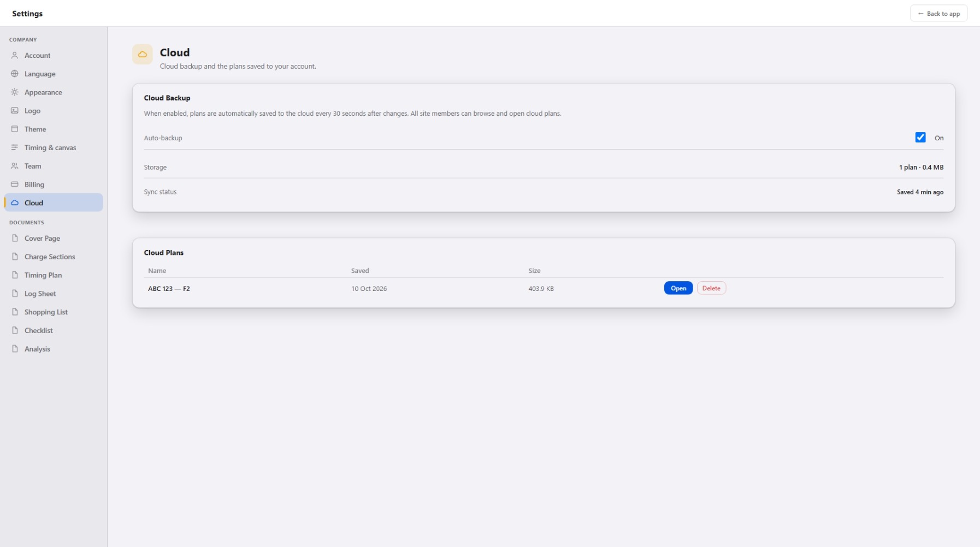The height and width of the screenshot is (547, 980).
Task: Click the Cover Page document icon
Action: click(x=15, y=238)
